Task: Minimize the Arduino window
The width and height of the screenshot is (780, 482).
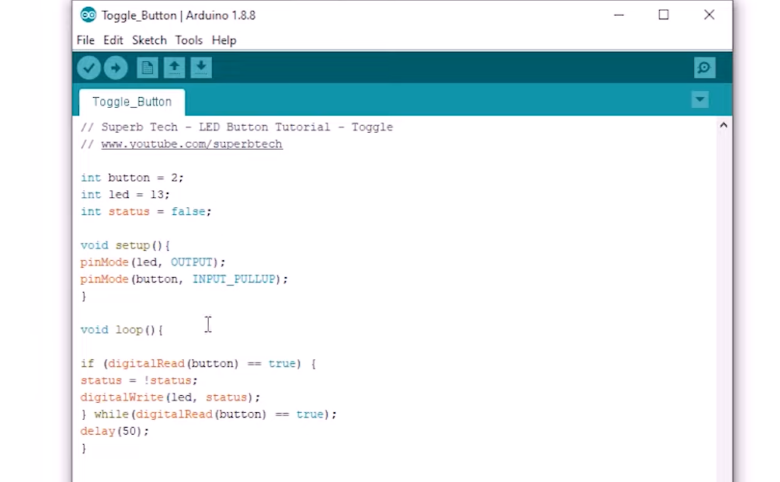Action: pos(618,15)
